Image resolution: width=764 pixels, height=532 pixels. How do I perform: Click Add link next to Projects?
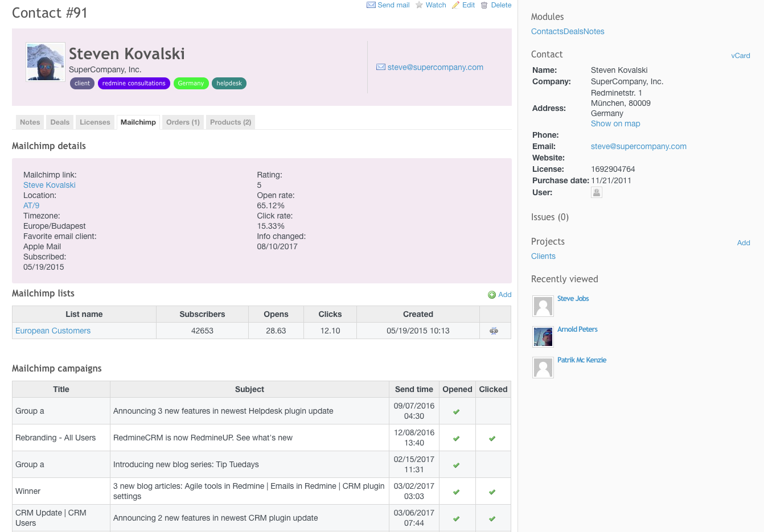click(x=743, y=243)
